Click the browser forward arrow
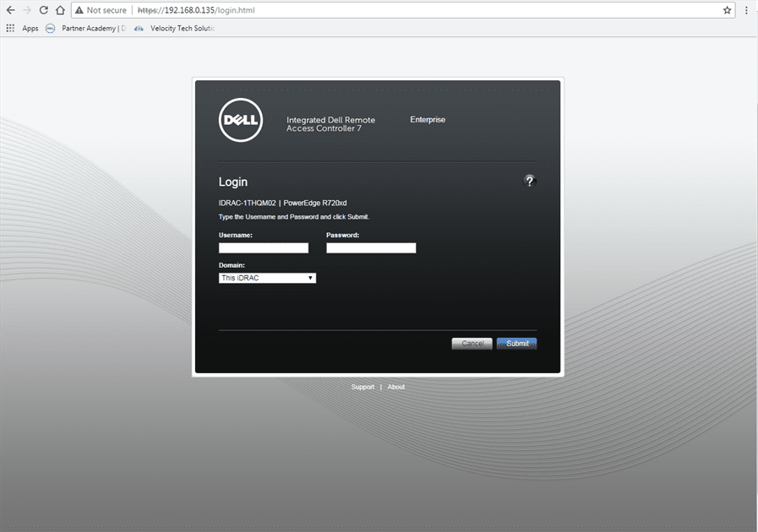758x532 pixels. pyautogui.click(x=27, y=10)
